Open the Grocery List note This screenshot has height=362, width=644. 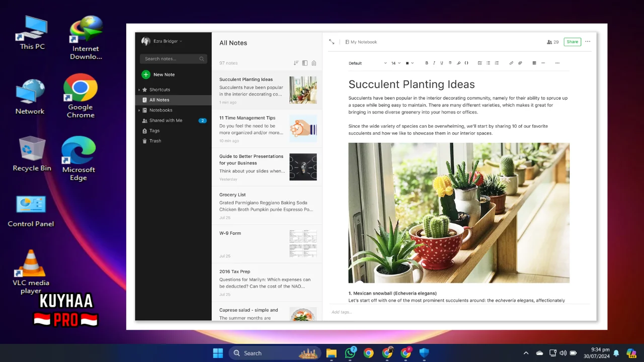267,205
